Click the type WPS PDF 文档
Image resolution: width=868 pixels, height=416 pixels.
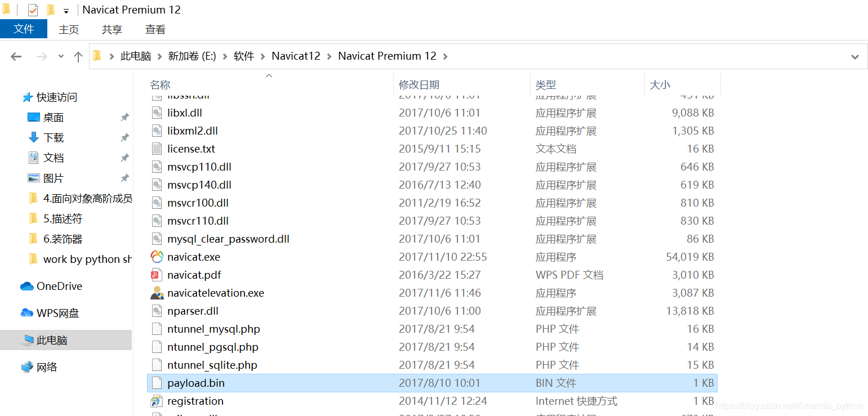569,275
